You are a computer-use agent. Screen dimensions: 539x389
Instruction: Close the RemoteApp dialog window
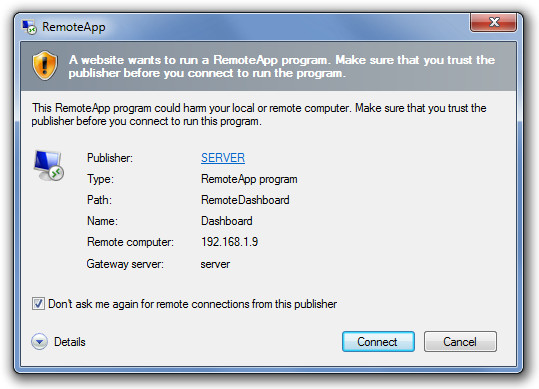pyautogui.click(x=493, y=22)
